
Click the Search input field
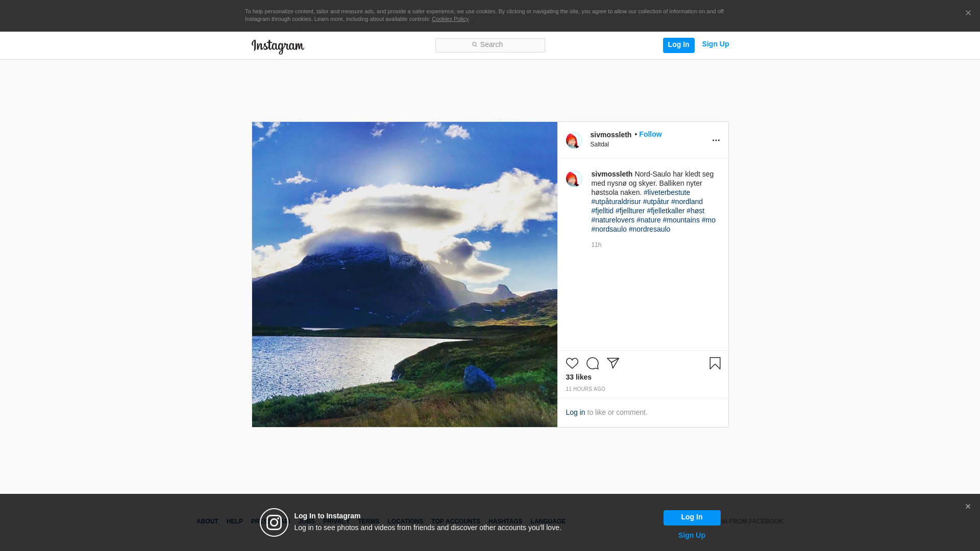490,45
